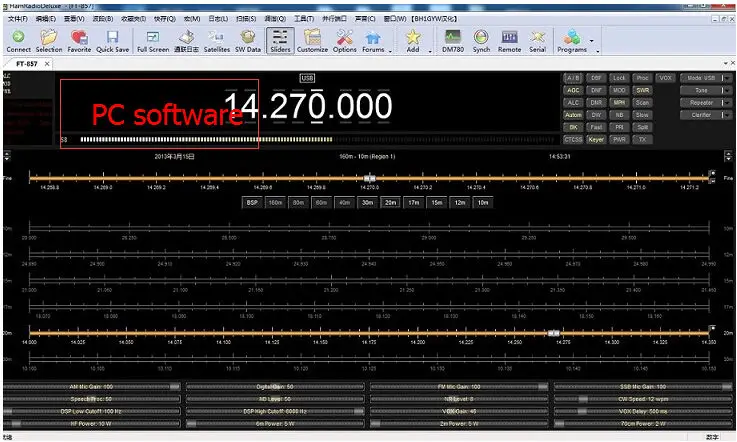Image resolution: width=737 pixels, height=442 pixels.
Task: Select the 30m band button
Action: pyautogui.click(x=368, y=203)
